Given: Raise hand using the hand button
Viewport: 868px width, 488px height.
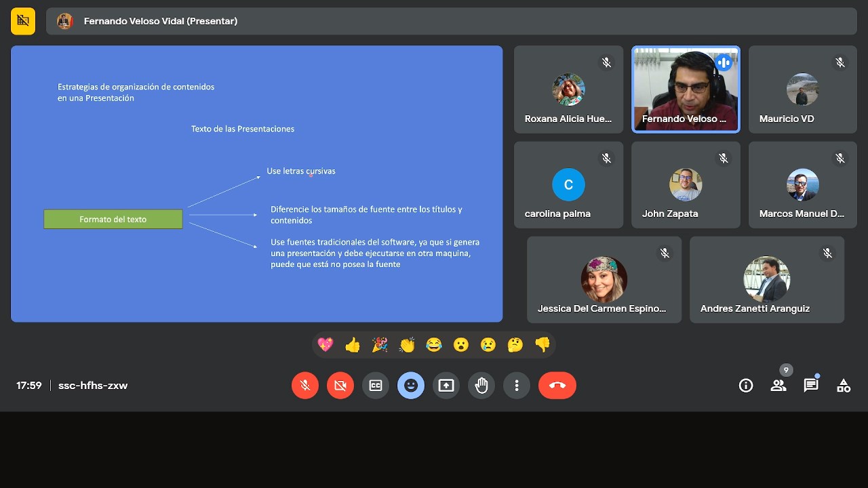Looking at the screenshot, I should click(x=481, y=386).
